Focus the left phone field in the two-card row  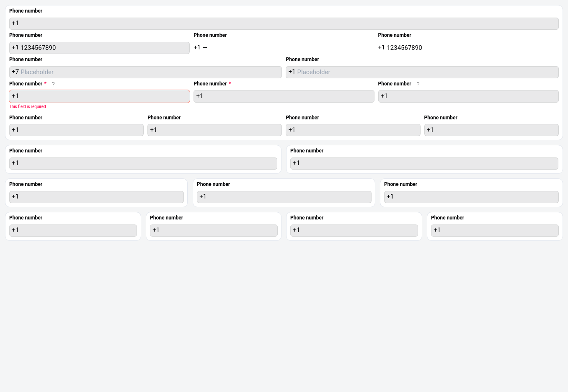click(x=143, y=163)
